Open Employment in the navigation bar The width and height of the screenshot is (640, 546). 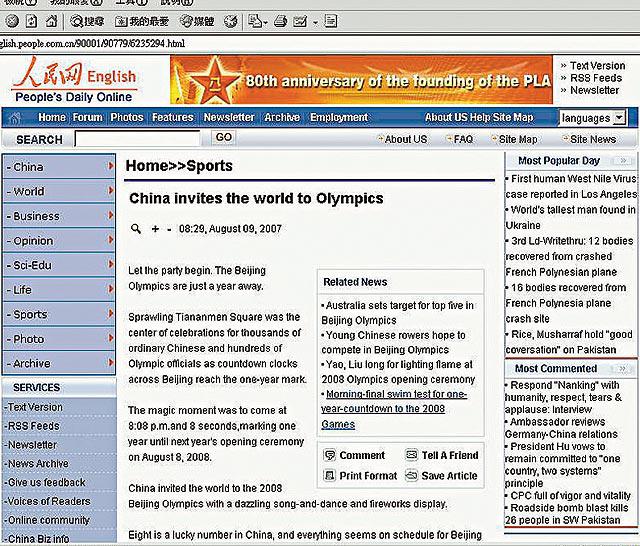339,118
